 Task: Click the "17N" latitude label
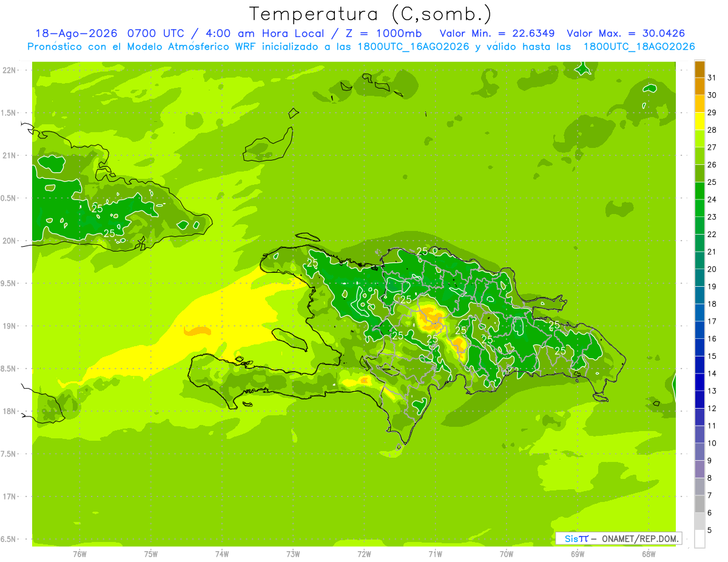(9, 497)
